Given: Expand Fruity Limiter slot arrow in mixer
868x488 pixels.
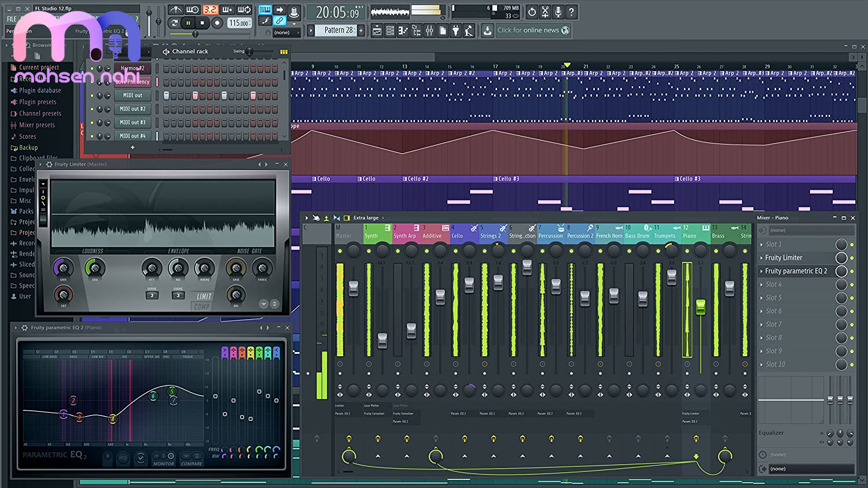Looking at the screenshot, I should [762, 258].
